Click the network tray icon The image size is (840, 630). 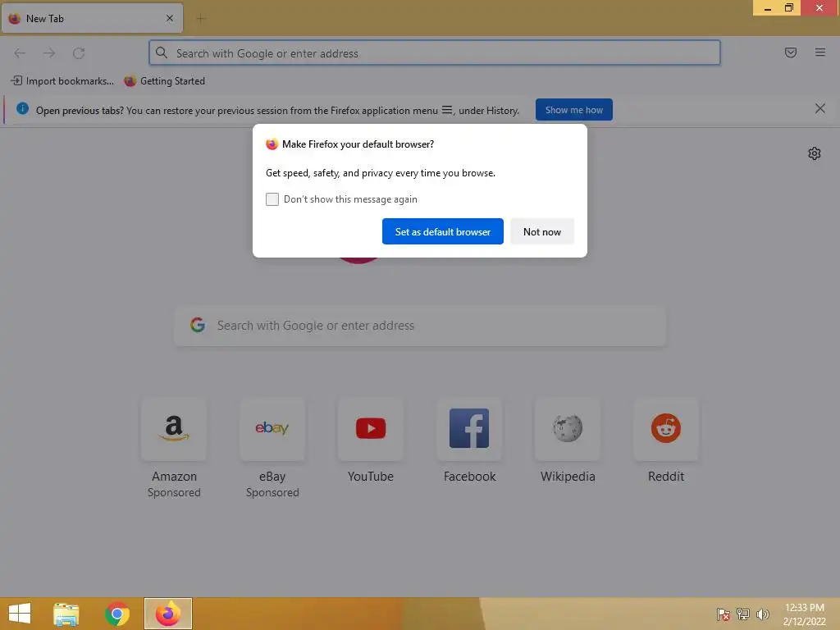point(742,614)
